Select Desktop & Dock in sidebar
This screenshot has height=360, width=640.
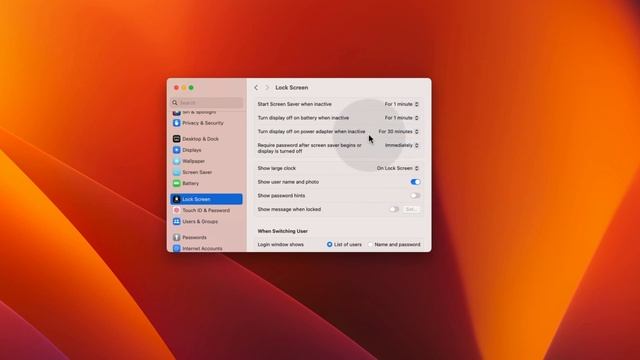(x=200, y=139)
